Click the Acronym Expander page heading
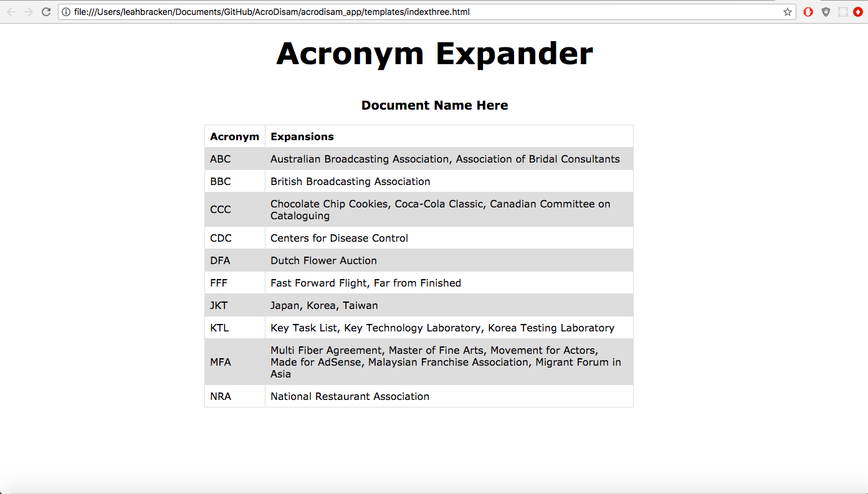Screen dimensions: 868x494 pyautogui.click(x=434, y=54)
